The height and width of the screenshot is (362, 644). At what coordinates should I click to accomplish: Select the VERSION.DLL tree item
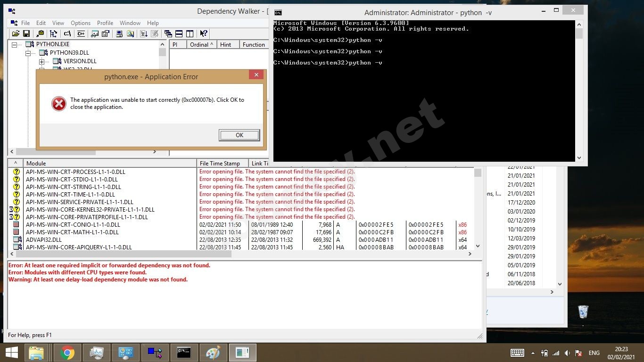[80, 61]
